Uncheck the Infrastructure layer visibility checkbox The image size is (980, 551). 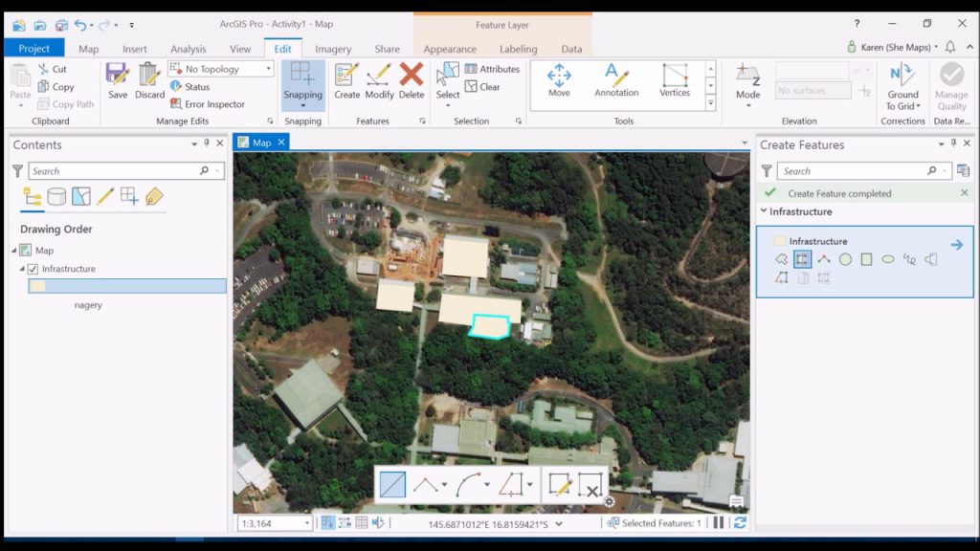click(x=33, y=269)
